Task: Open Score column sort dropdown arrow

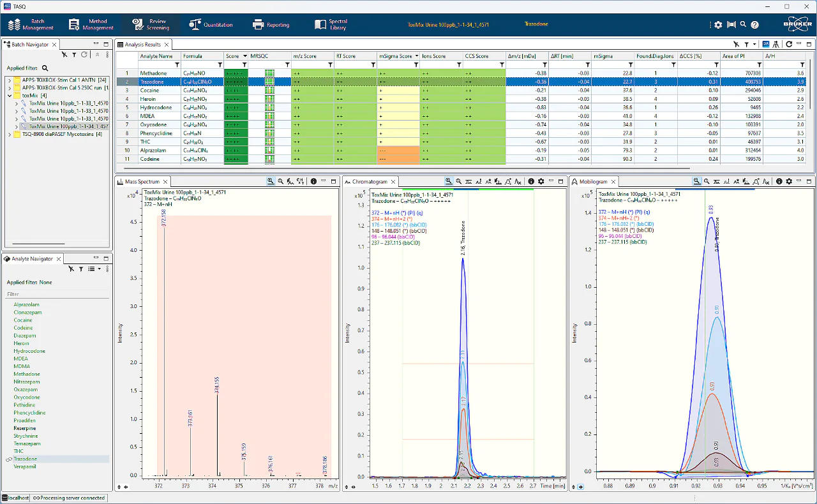Action: tap(244, 56)
